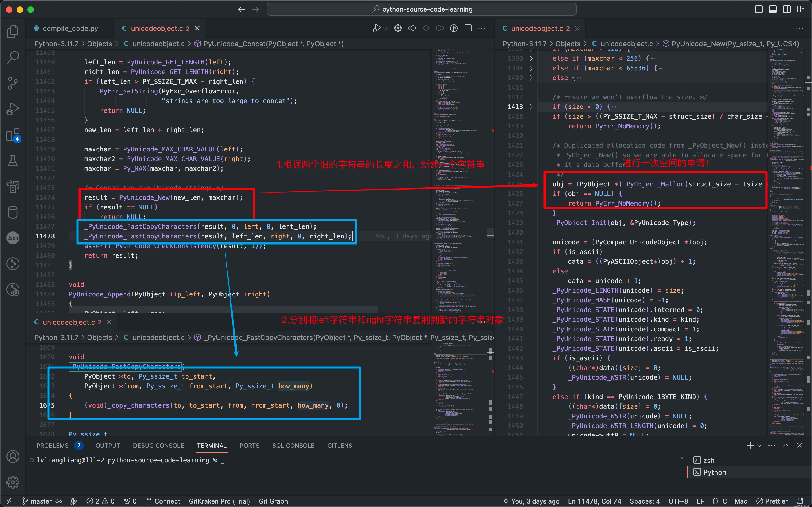Open the PORTS panel tab

(249, 446)
